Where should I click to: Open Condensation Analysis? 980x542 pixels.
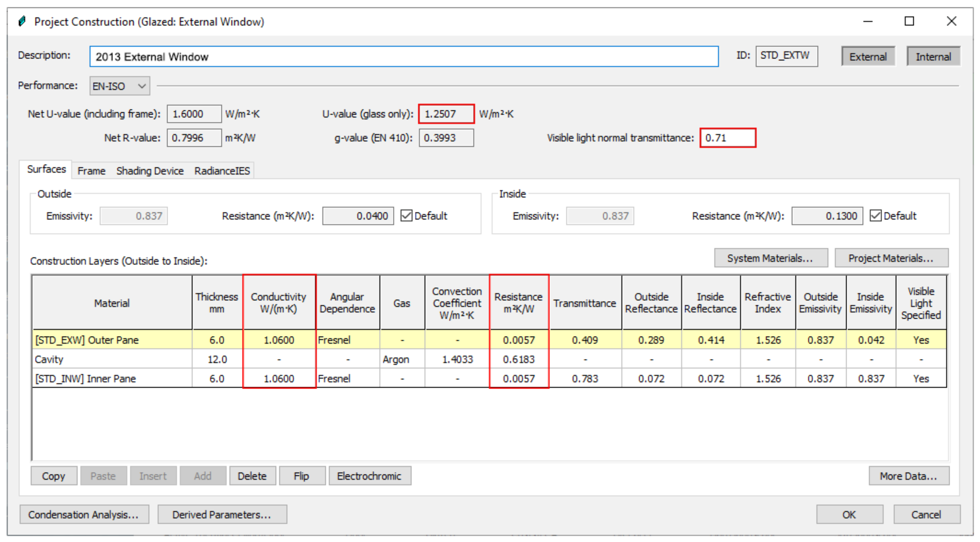coord(84,515)
